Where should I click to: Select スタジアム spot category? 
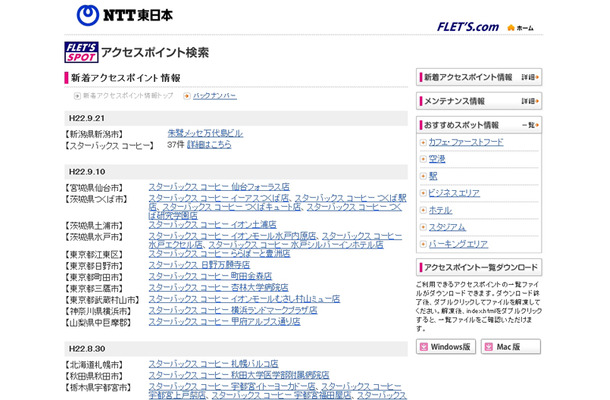[x=447, y=227]
